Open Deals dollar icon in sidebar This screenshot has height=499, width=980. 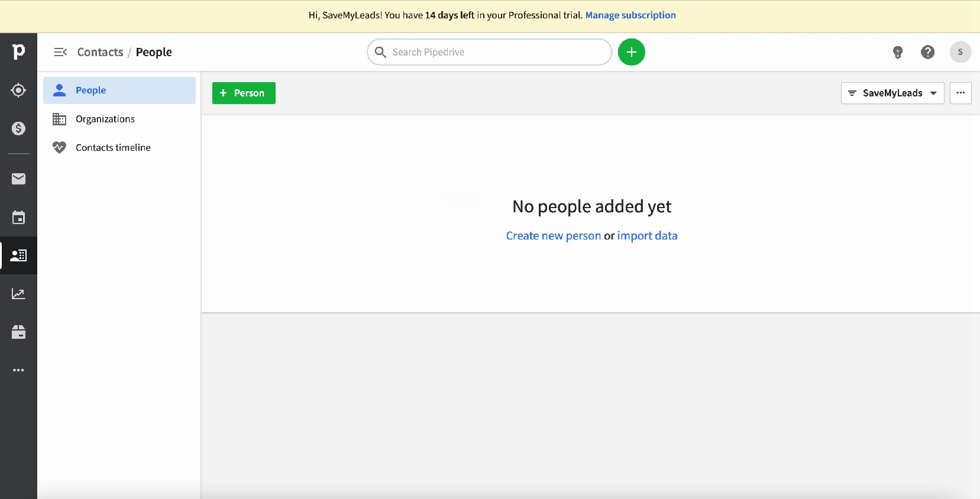pyautogui.click(x=18, y=128)
